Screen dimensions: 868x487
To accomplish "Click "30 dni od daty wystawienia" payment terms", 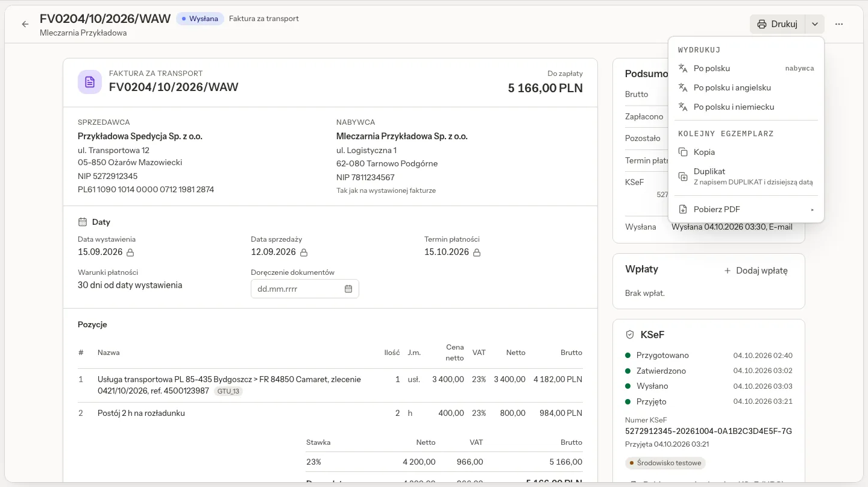I will (130, 285).
